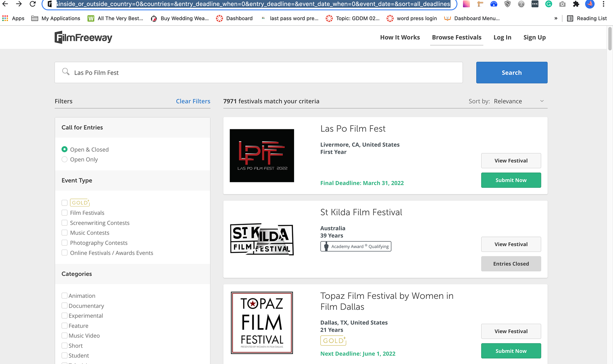613x364 pixels.
Task: Check the Music Video category checkbox
Action: [x=64, y=336]
